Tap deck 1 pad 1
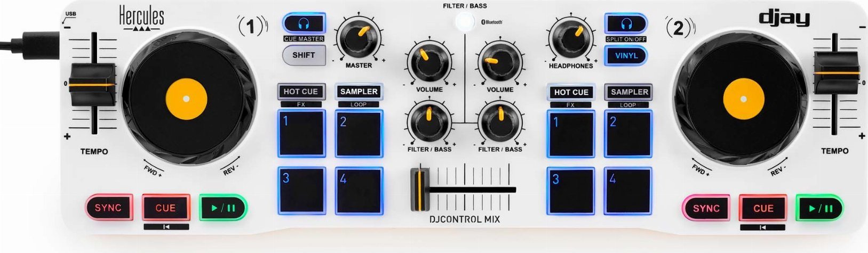Viewport: 868px width, 253px height. coord(301,133)
